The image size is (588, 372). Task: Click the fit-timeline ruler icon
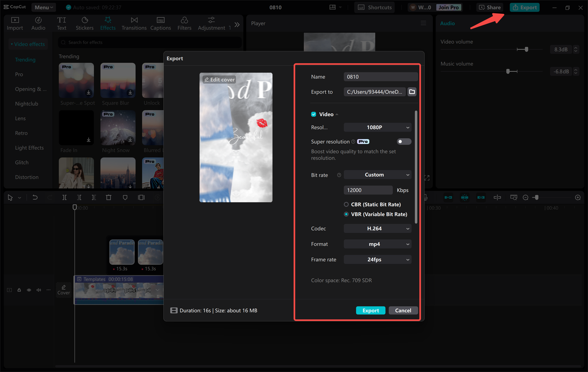point(514,197)
